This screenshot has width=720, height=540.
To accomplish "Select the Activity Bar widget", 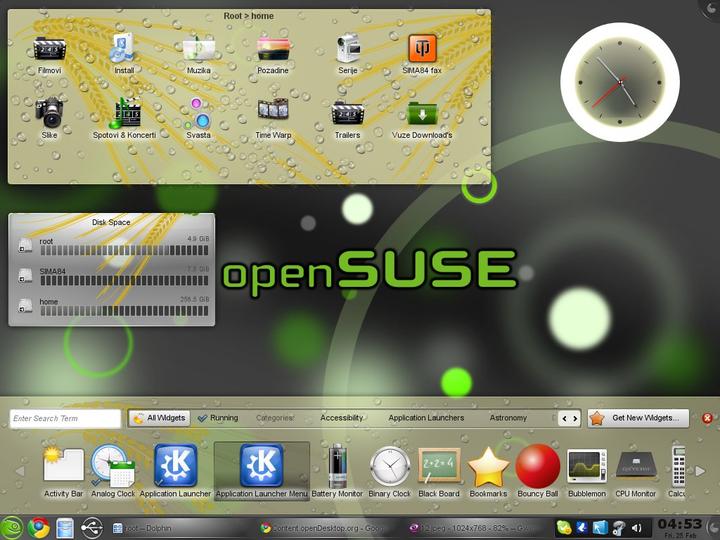I will pyautogui.click(x=63, y=471).
